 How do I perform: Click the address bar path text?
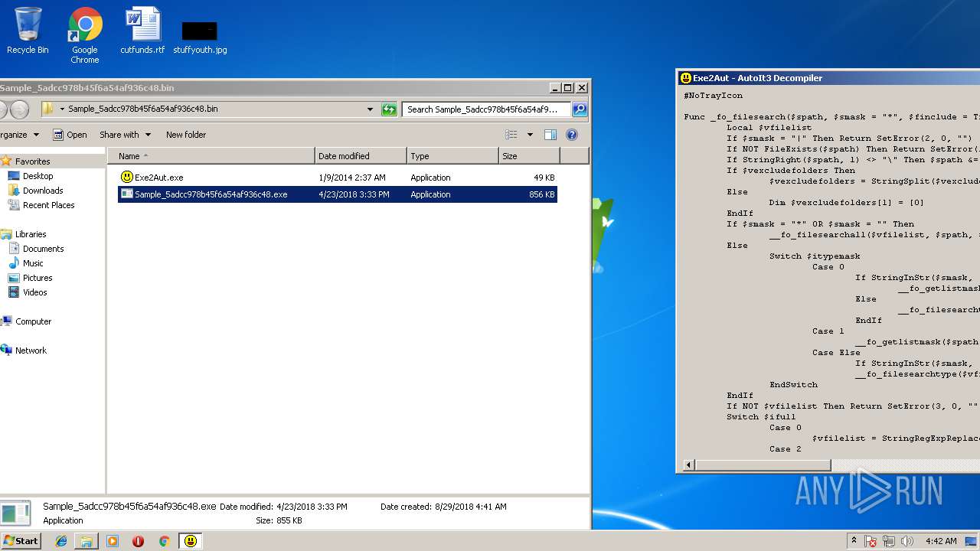[x=142, y=109]
